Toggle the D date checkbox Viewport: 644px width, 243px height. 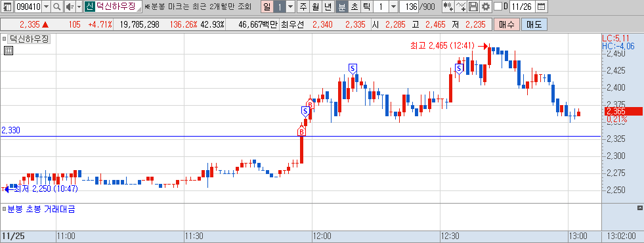point(498,7)
